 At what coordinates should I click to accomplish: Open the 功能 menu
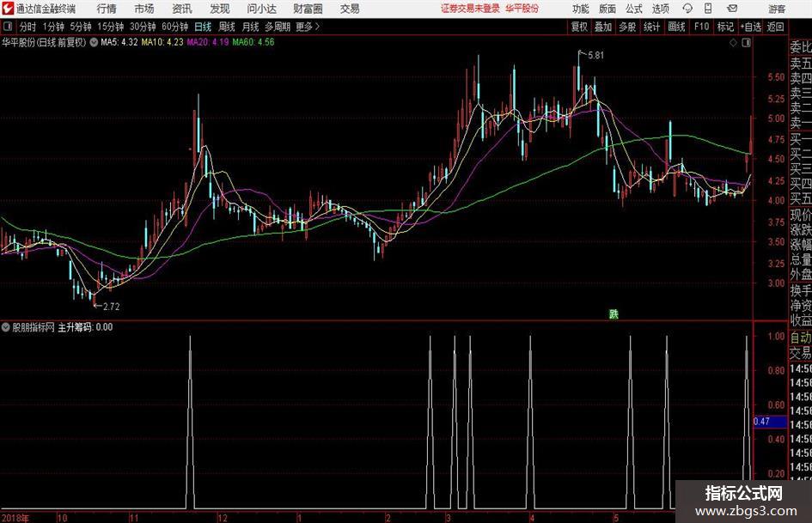[x=581, y=9]
